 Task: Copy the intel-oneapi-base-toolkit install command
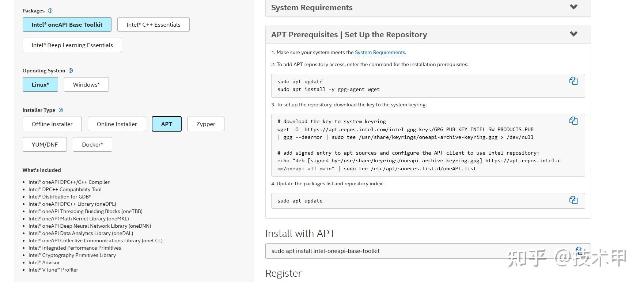(579, 250)
